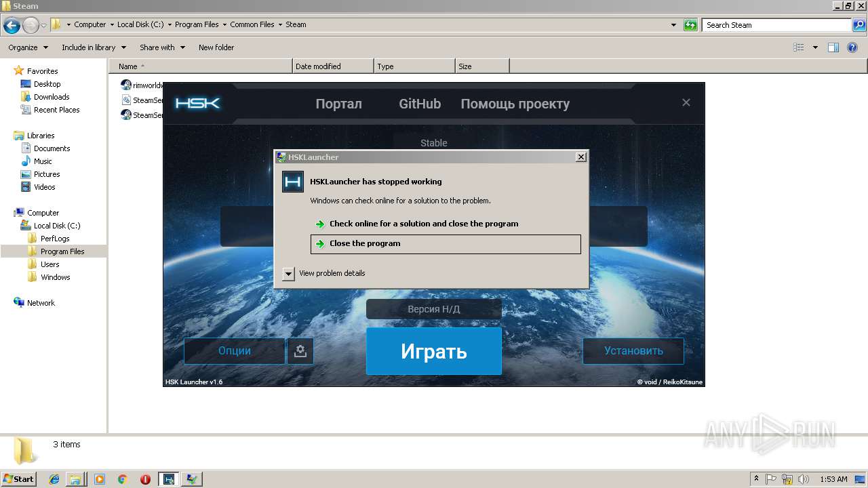
Task: Sort by Type column header
Action: [414, 66]
